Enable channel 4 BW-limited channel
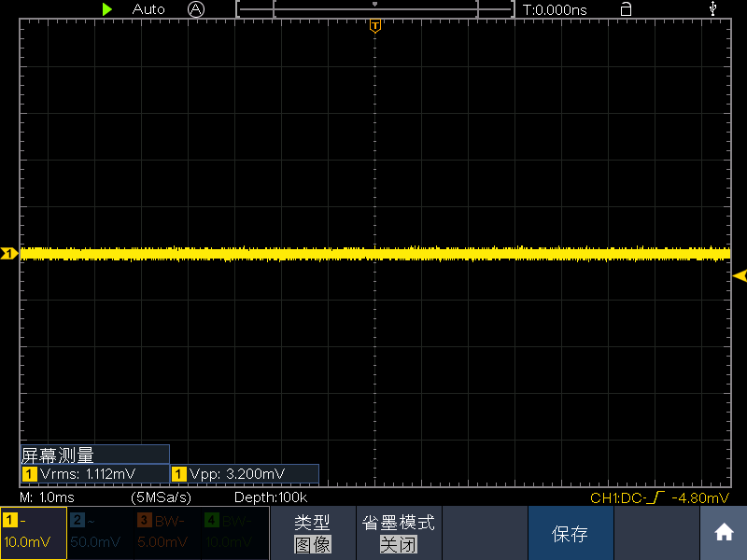Image resolution: width=747 pixels, height=560 pixels. [235, 533]
